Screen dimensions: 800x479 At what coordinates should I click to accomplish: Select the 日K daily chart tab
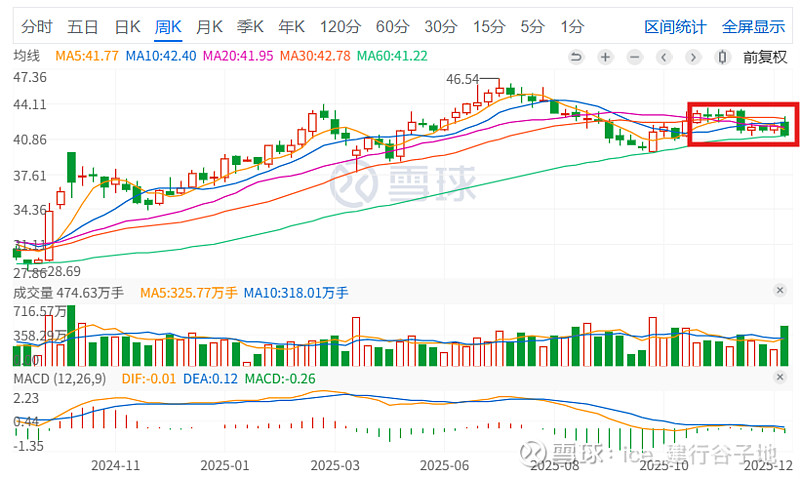[x=127, y=26]
